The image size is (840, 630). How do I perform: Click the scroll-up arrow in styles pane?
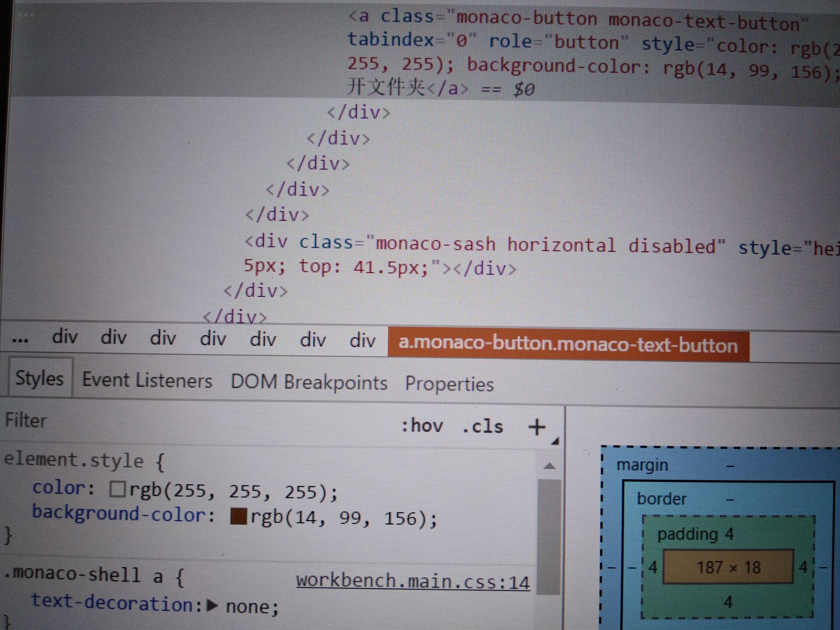549,466
